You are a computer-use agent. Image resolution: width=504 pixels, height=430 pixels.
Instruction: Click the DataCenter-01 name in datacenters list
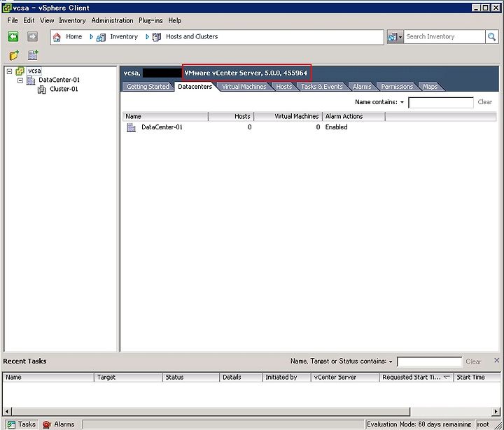coord(162,127)
